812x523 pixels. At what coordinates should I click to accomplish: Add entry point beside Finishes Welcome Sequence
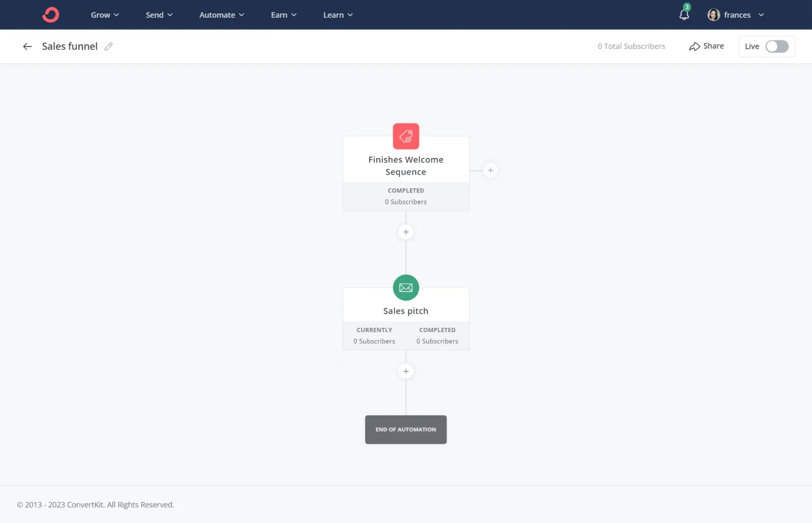point(490,170)
